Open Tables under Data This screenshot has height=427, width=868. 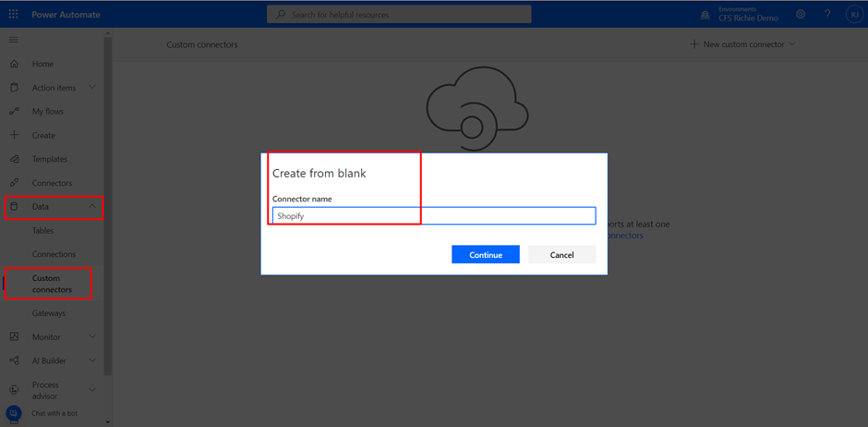pyautogui.click(x=42, y=230)
